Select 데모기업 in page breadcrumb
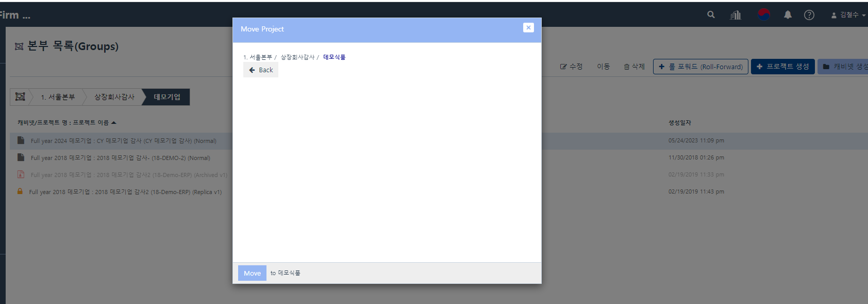 [167, 97]
